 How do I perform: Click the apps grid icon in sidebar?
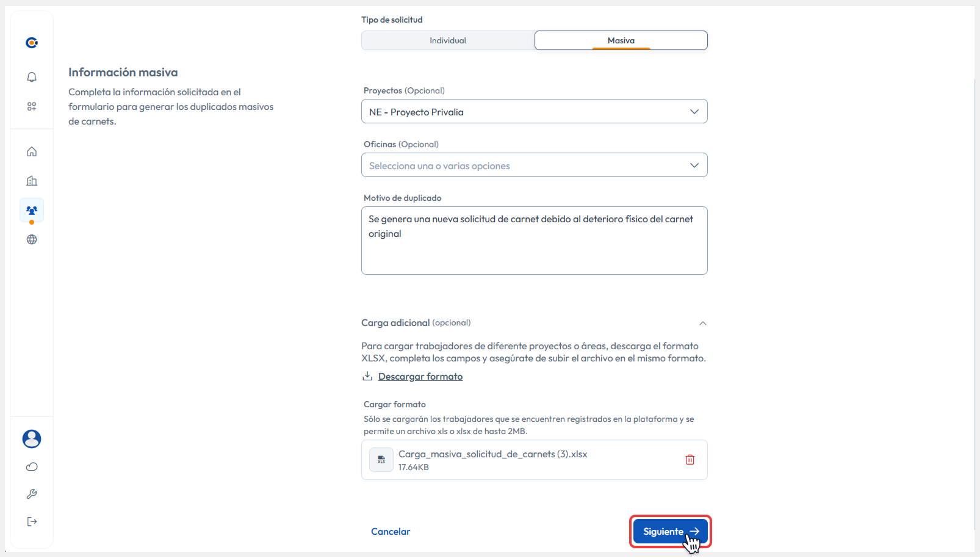31,106
